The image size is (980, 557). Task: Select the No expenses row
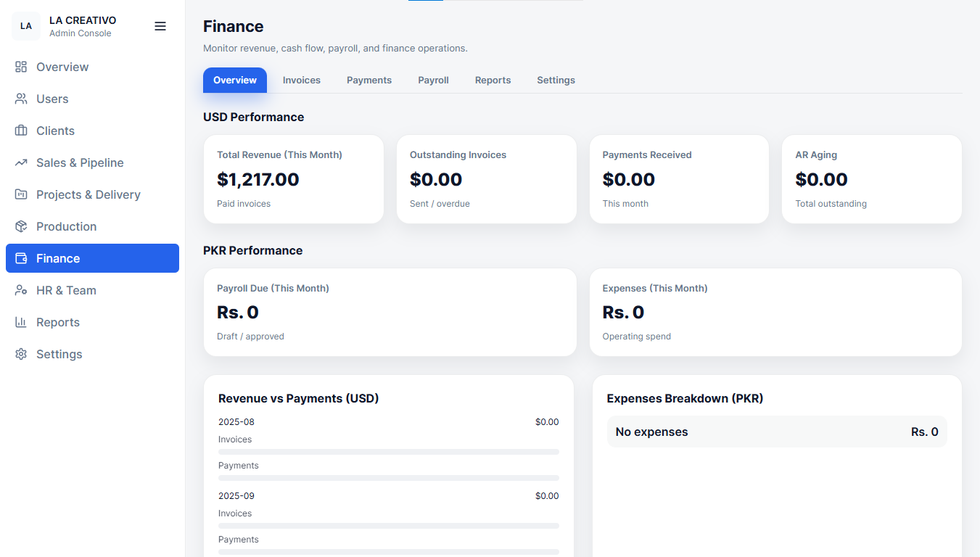tap(776, 432)
